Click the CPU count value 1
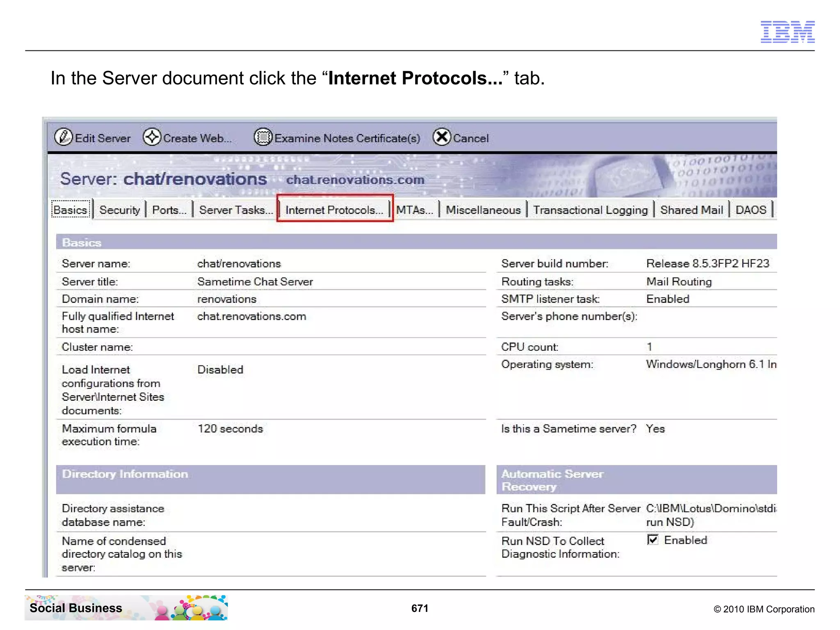This screenshot has height=630, width=840. click(x=650, y=347)
